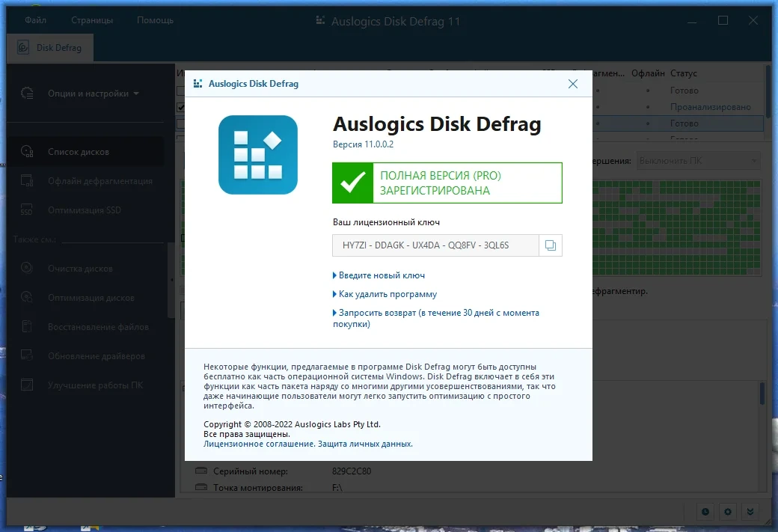Click the large Auslogics Disk Defrag logo
This screenshot has height=532, width=778.
(258, 155)
